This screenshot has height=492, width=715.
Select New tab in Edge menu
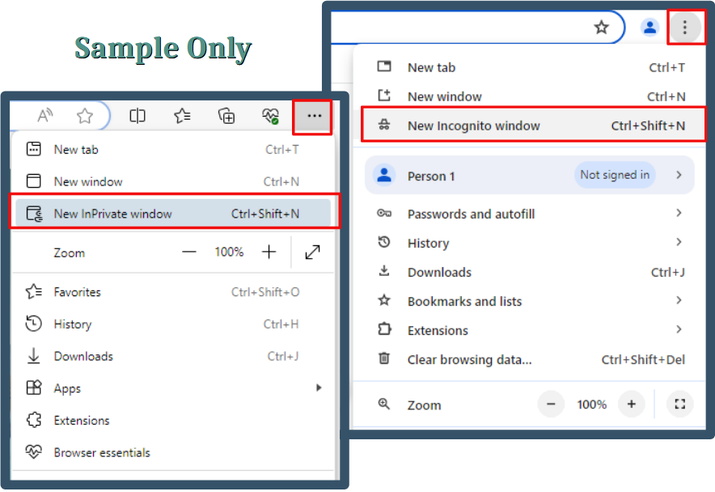[173, 150]
